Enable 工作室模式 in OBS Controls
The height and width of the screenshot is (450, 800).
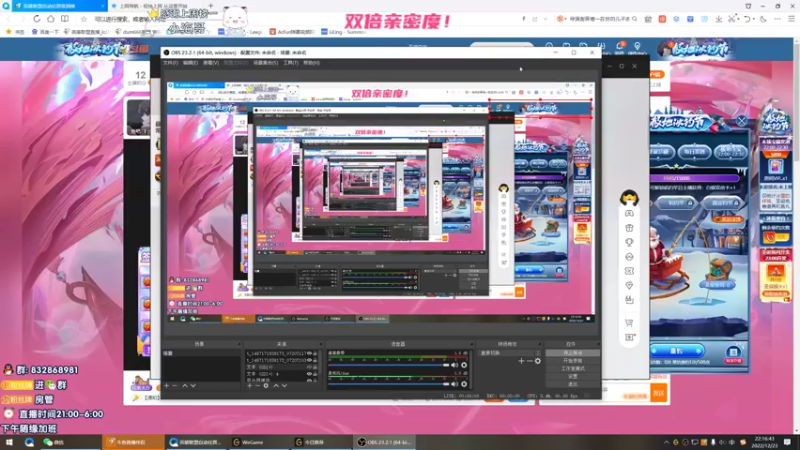pyautogui.click(x=572, y=368)
